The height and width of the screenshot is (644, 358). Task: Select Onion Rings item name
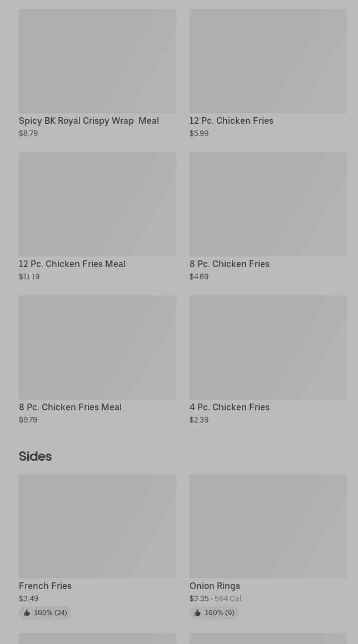tap(215, 586)
